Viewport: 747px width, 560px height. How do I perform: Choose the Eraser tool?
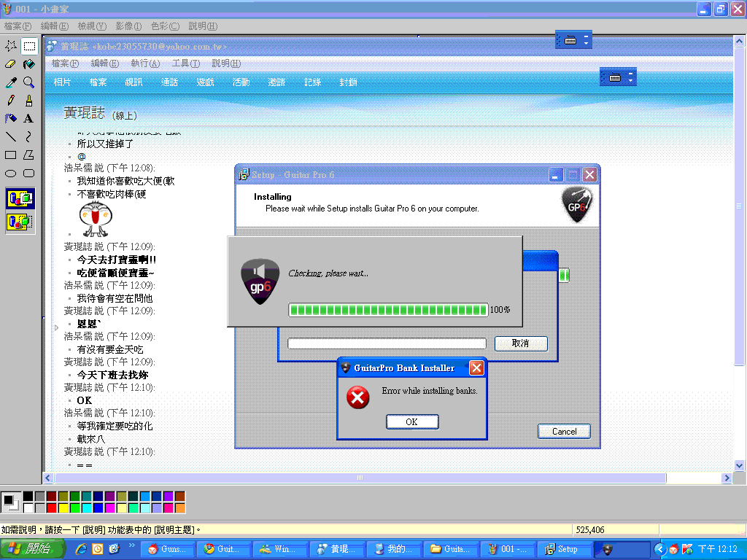coord(11,64)
